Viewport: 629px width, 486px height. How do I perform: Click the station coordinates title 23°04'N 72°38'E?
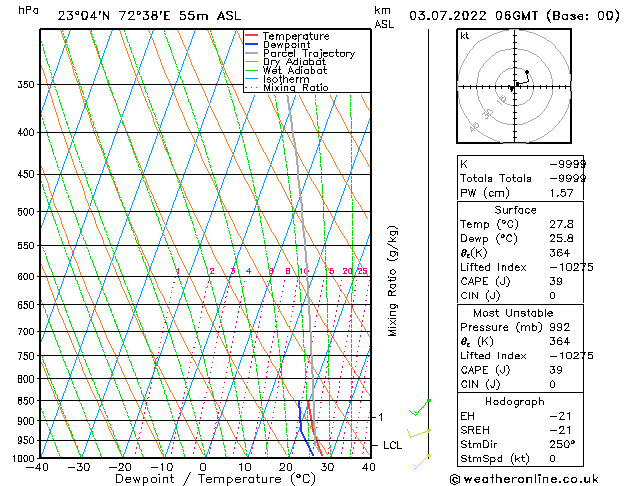114,16
